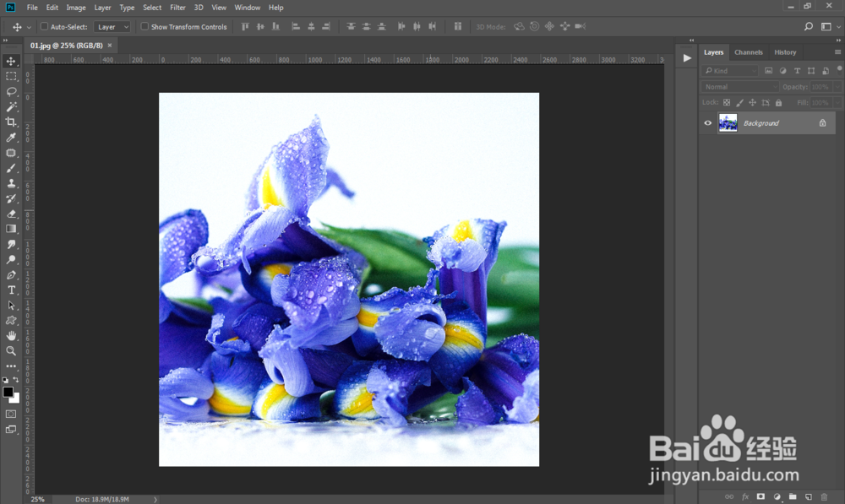Hide the Background layer with eye icon
The width and height of the screenshot is (845, 504).
(708, 123)
